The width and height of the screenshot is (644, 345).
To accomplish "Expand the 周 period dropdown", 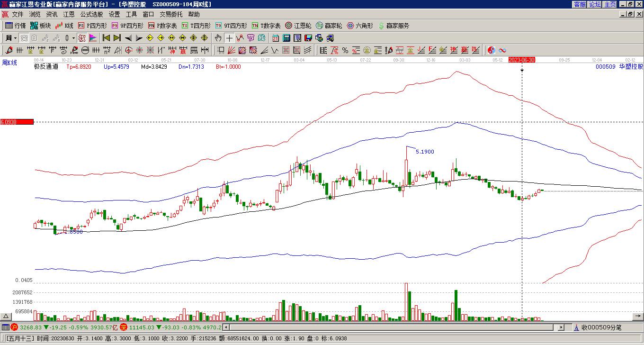I will [15, 38].
